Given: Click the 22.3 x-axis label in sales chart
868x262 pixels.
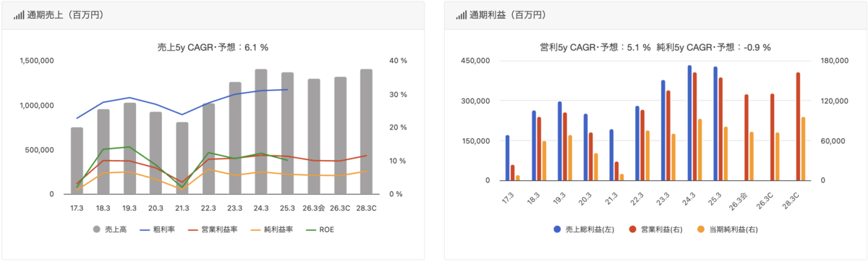Looking at the screenshot, I should pyautogui.click(x=208, y=208).
